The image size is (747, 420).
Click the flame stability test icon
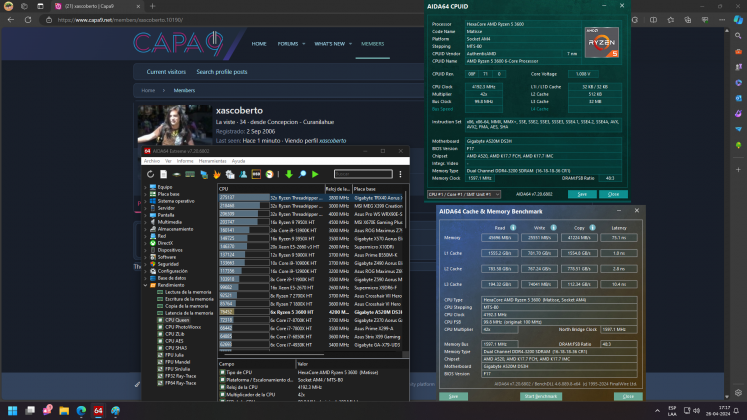(x=217, y=174)
